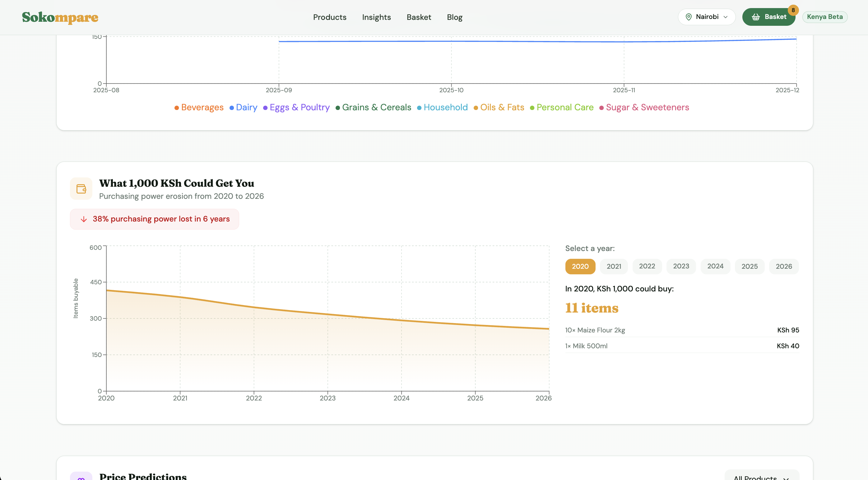Toggle Household legend series
Screen dimensions: 868x480
tap(443, 107)
